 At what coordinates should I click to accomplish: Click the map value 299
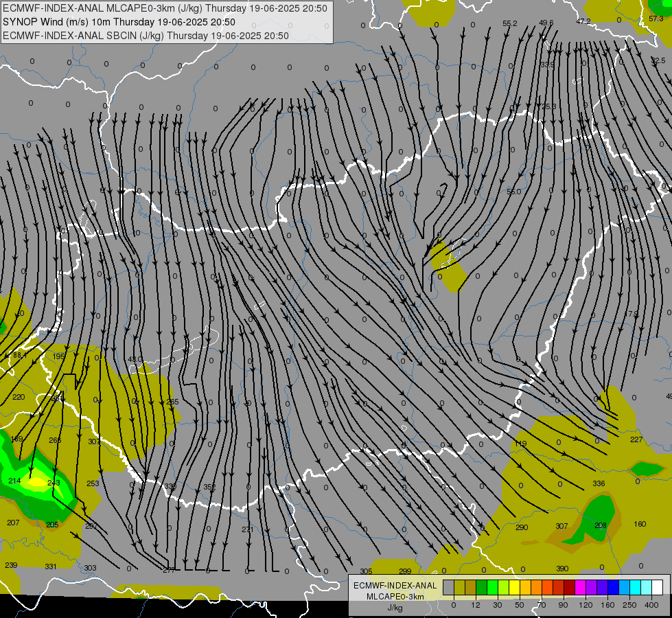point(405,571)
